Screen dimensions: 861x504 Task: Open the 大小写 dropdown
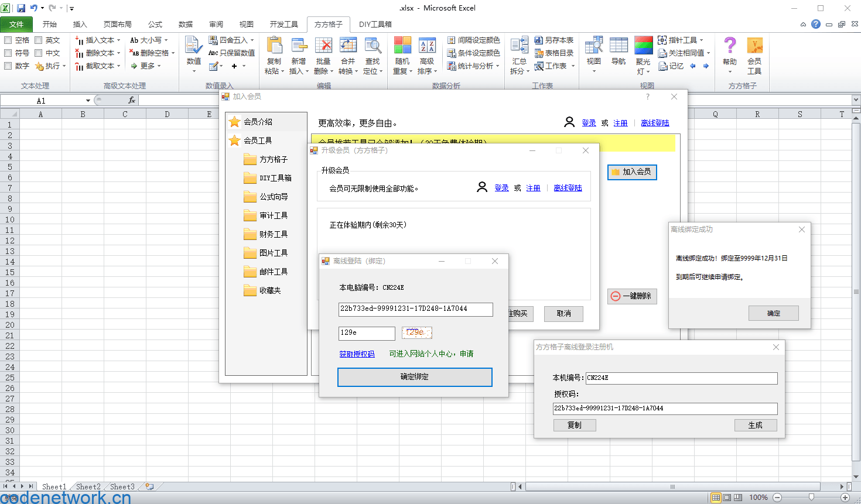pyautogui.click(x=149, y=40)
